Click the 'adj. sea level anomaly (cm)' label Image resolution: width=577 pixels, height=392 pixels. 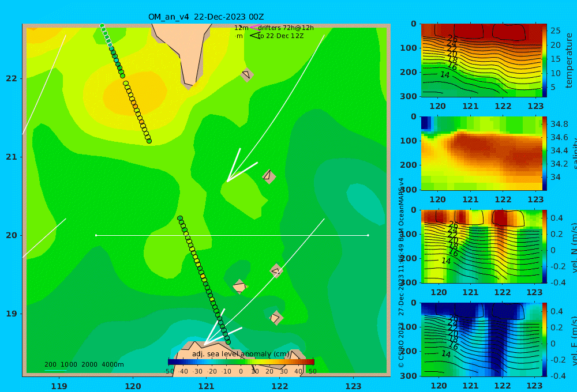(241, 354)
